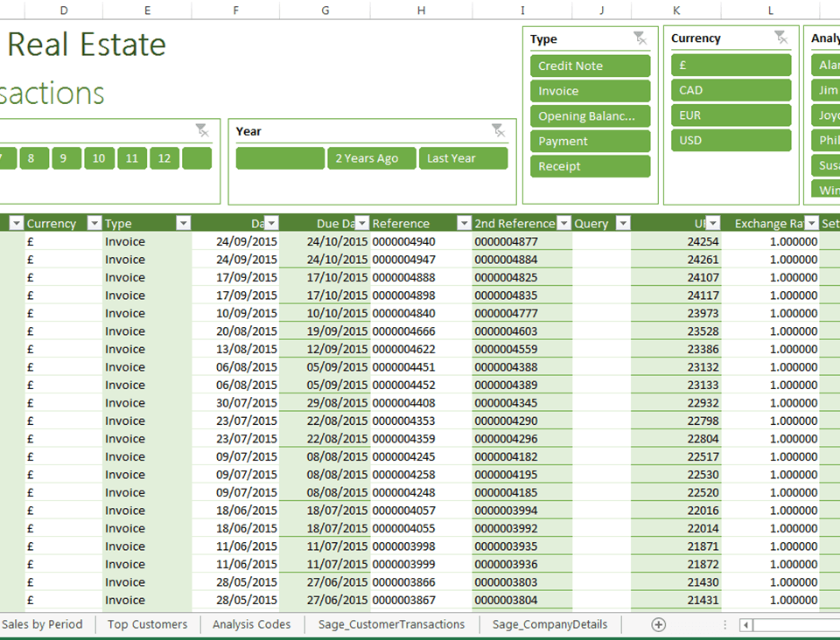Screen dimensions: 840x640
Task: Select month 9 in the slicer
Action: point(67,158)
